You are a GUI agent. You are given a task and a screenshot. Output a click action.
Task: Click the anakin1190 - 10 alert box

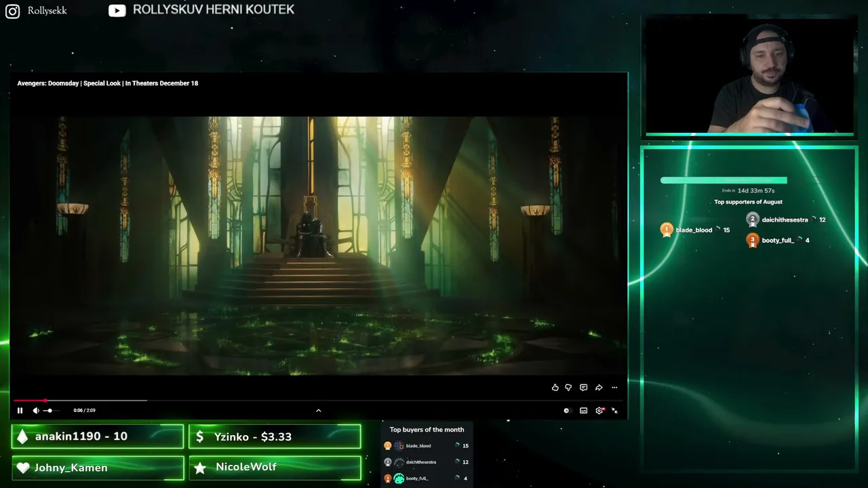pyautogui.click(x=98, y=436)
